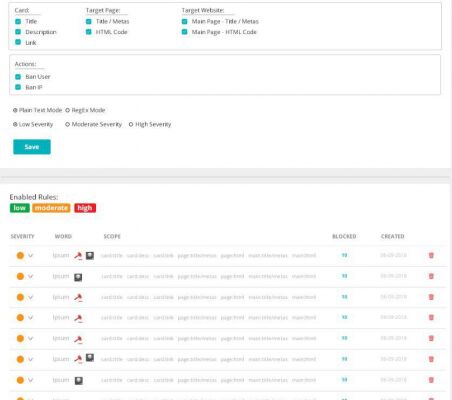The width and height of the screenshot is (452, 400).
Task: Open the chevron in the fourth rule row
Action: (x=31, y=318)
